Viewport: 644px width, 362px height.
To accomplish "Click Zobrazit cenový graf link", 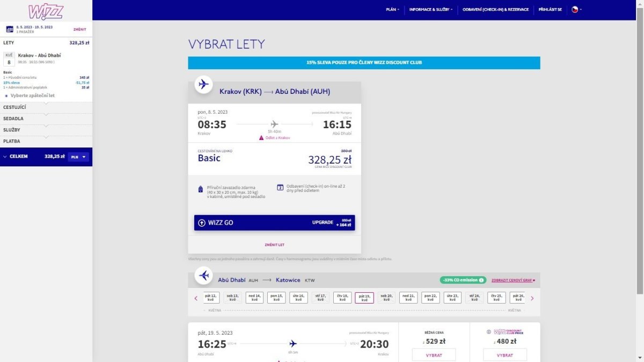I will 513,280.
